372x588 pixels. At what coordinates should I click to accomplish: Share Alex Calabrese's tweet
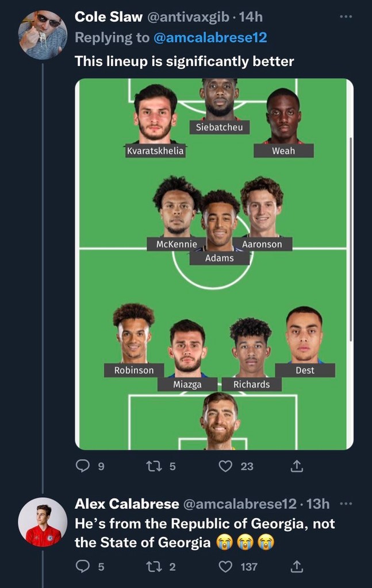tap(296, 567)
